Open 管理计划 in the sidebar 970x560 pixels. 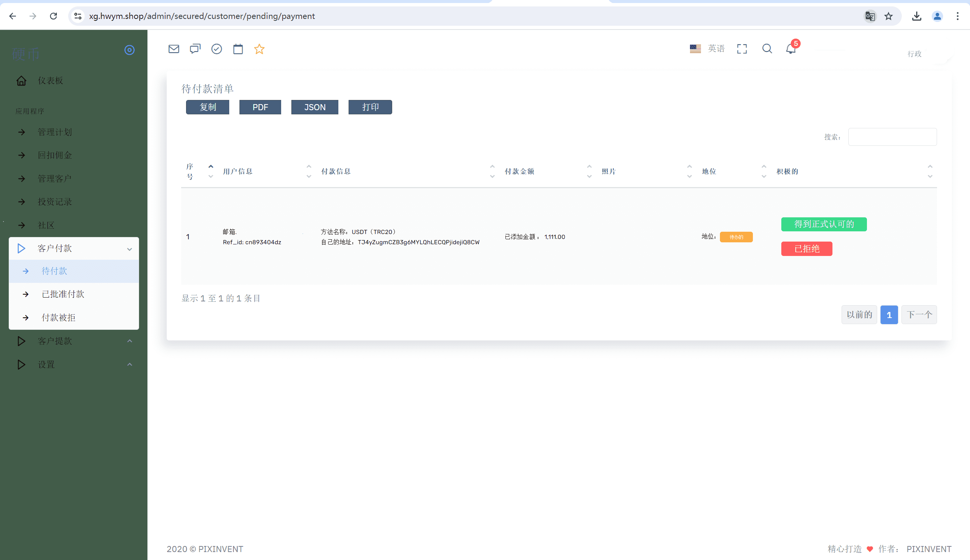[55, 132]
